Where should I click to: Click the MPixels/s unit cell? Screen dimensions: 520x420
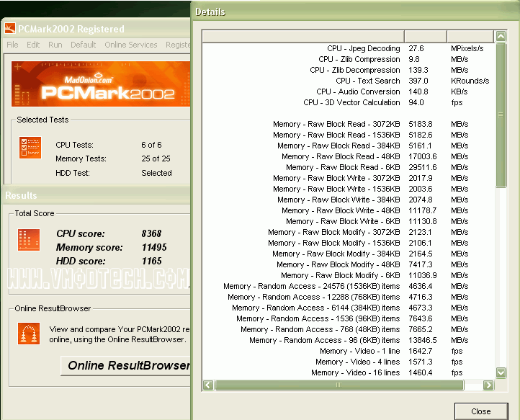[x=467, y=48]
